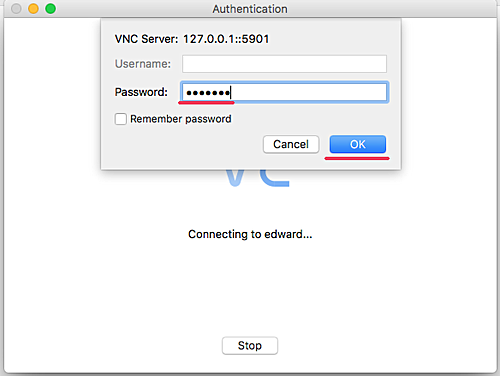Viewport: 500px width, 376px height.
Task: Click the masked password dots
Action: (x=208, y=93)
